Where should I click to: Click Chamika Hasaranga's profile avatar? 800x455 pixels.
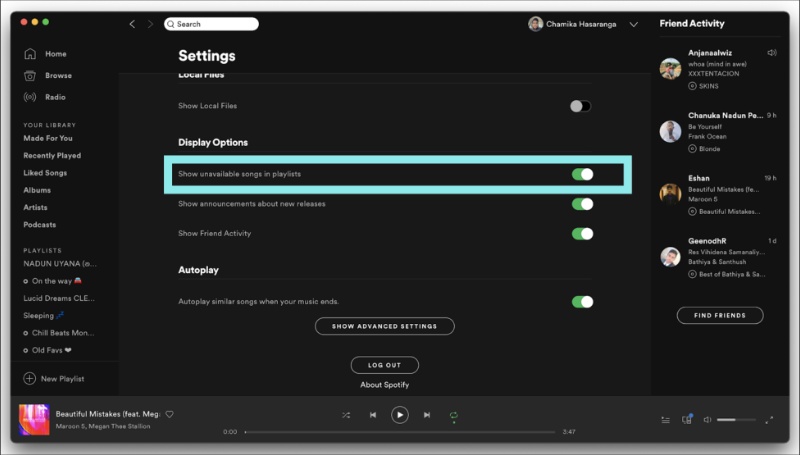pos(535,24)
